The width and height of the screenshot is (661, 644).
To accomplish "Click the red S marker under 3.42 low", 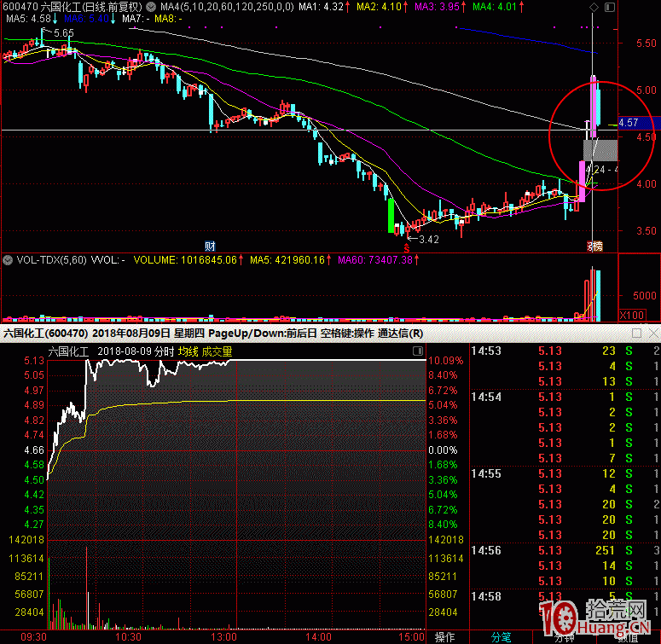I will [406, 248].
